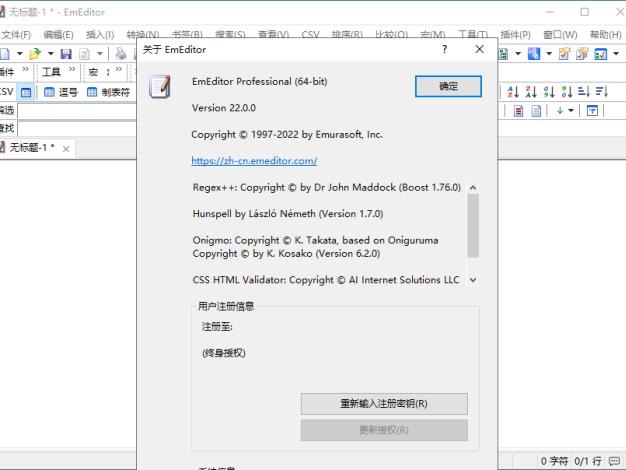Click the Print printer icon

121,54
